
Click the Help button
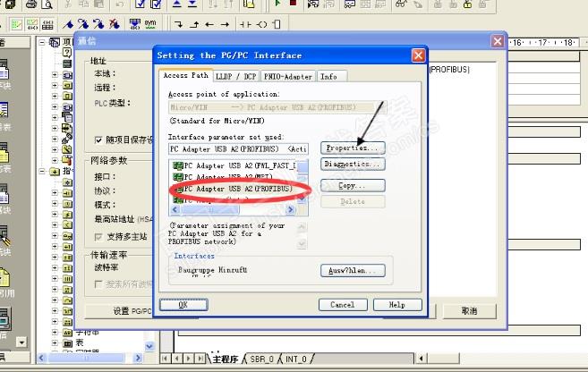(x=397, y=305)
